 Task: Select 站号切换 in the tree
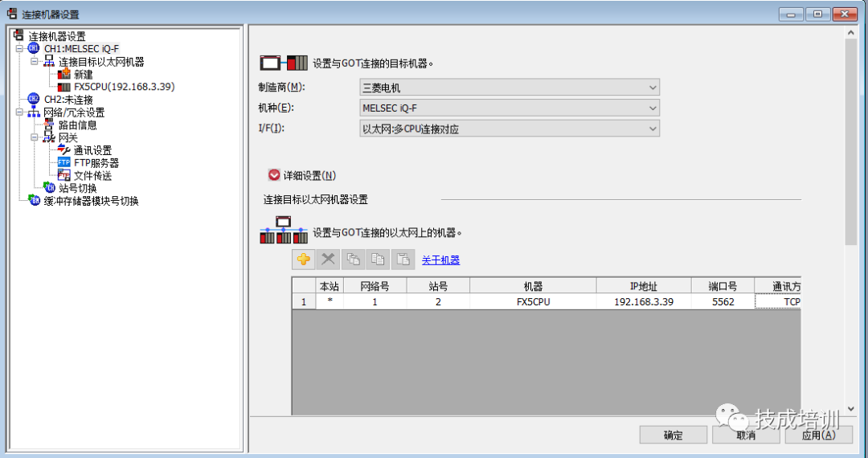click(x=78, y=189)
